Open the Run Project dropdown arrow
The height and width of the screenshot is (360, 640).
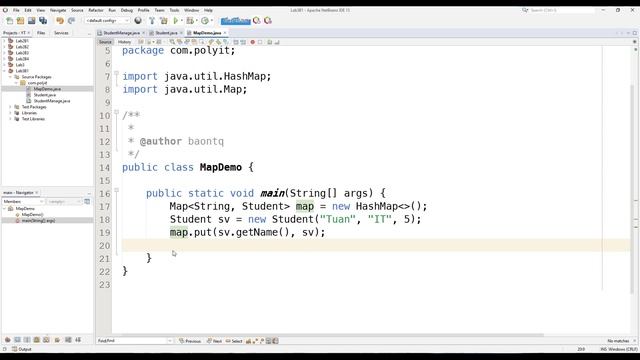point(182,20)
